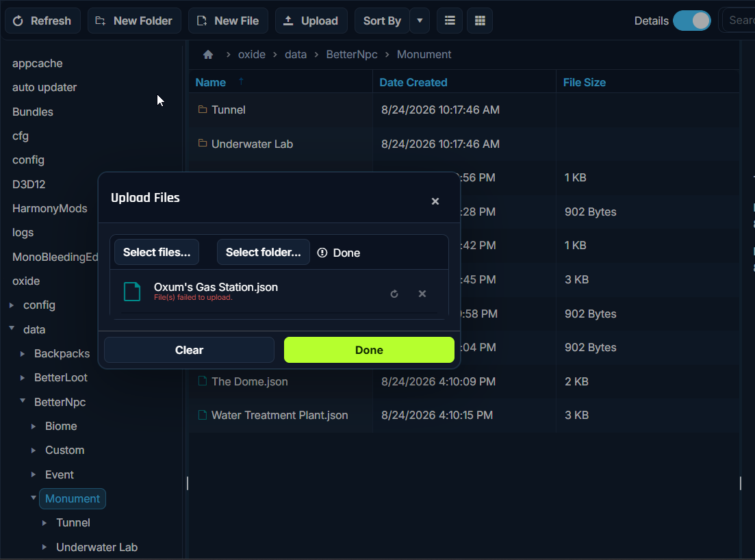Expand the Tunnel tree node in sidebar
Viewport: 755px width, 560px height.
[x=44, y=523]
